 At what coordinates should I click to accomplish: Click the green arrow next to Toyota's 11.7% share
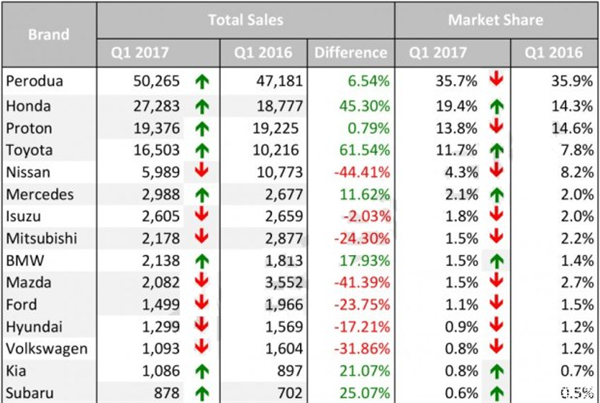496,151
